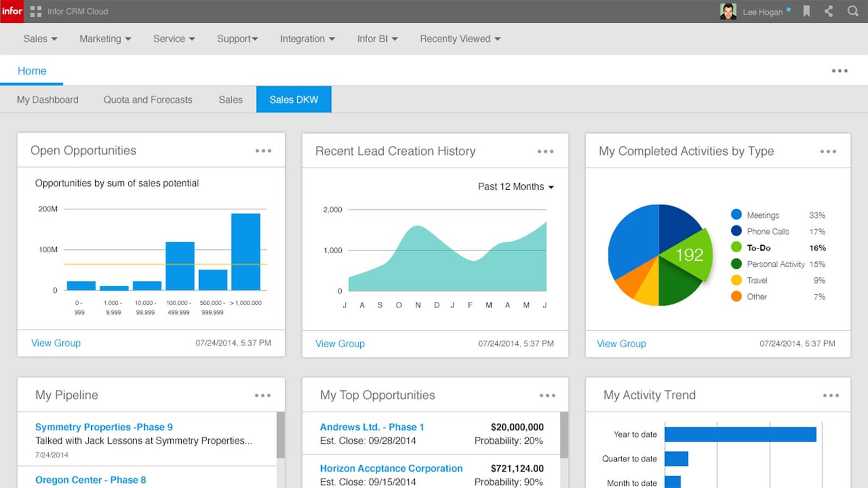The image size is (868, 488).
Task: Open Open Opportunities widget options menu
Action: [x=264, y=151]
